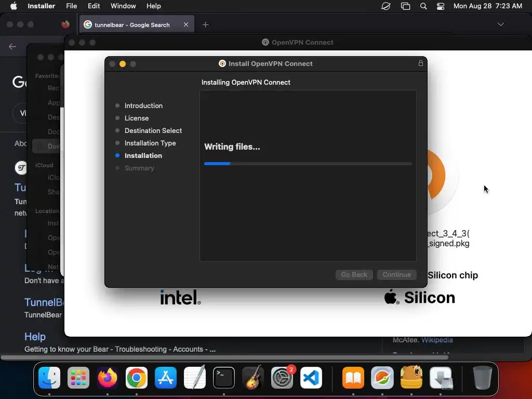The width and height of the screenshot is (532, 399).
Task: Click the Writing files... status text
Action: coord(232,147)
